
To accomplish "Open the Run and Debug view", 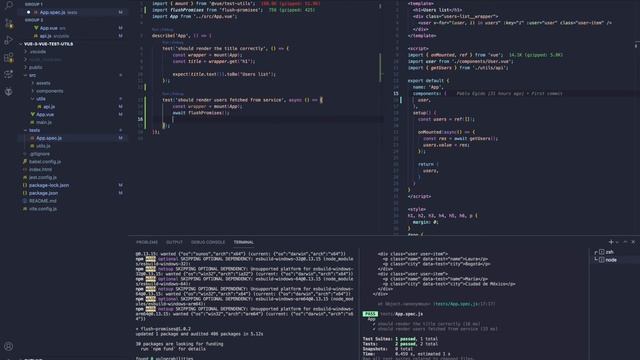I will click(9, 40).
